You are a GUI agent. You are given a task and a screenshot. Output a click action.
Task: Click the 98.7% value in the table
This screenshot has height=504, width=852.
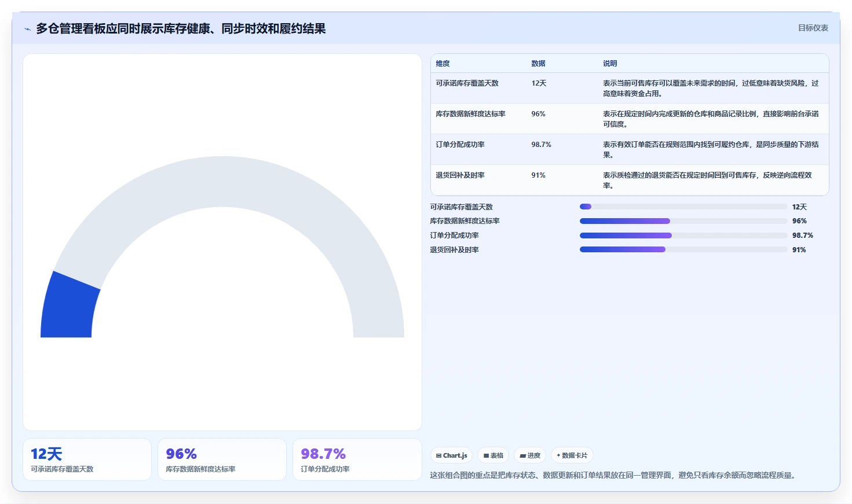click(541, 145)
